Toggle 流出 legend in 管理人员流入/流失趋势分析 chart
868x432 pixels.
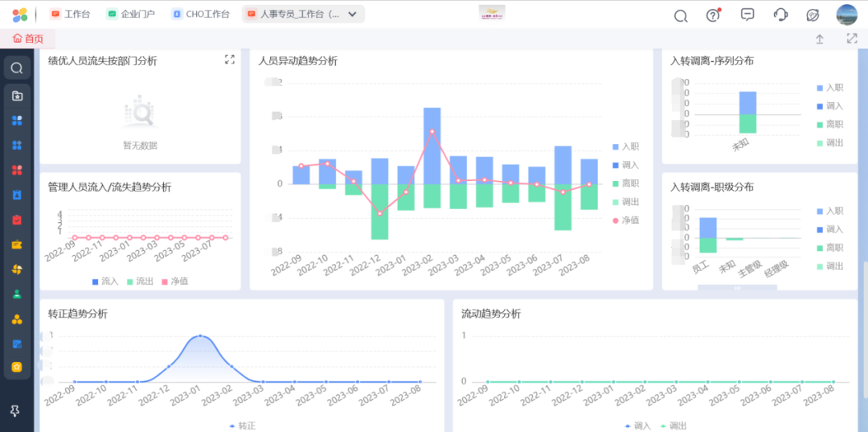tap(139, 282)
